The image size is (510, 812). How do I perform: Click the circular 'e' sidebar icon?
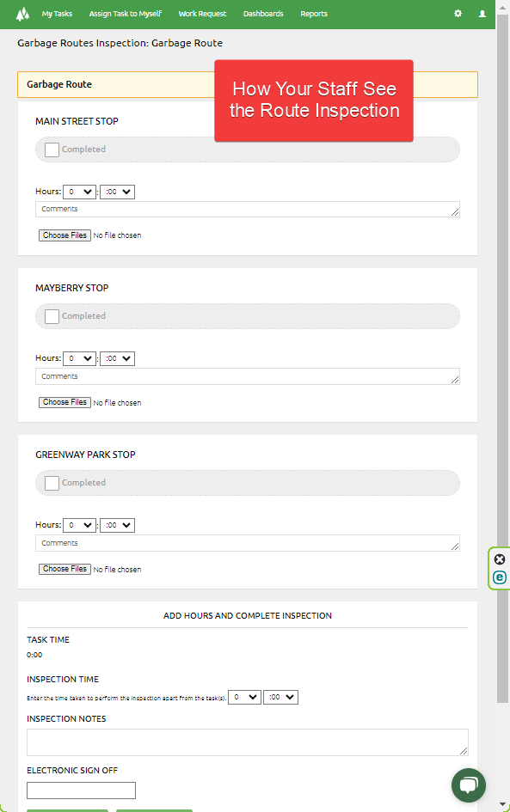[x=500, y=577]
